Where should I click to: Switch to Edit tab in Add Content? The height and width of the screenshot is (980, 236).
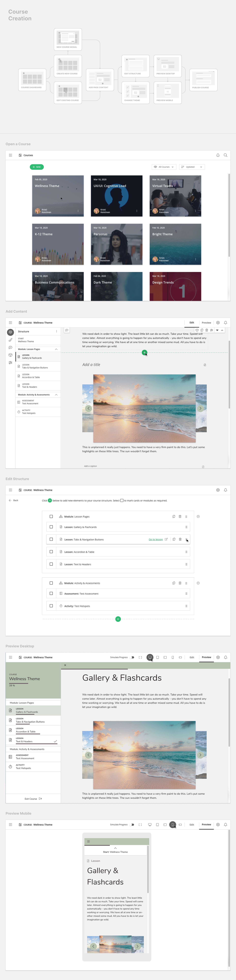point(192,323)
